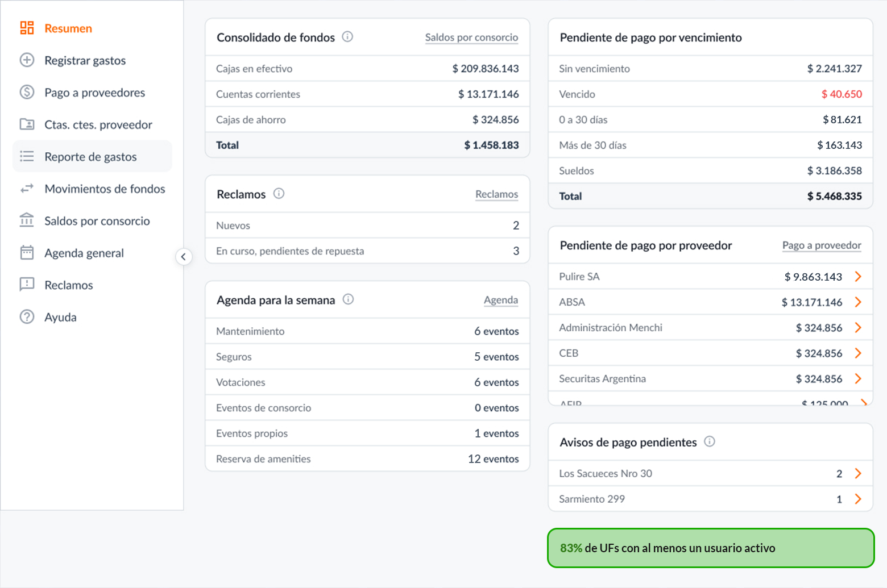Click the dollar icon for Pago a proveedores

[x=27, y=92]
